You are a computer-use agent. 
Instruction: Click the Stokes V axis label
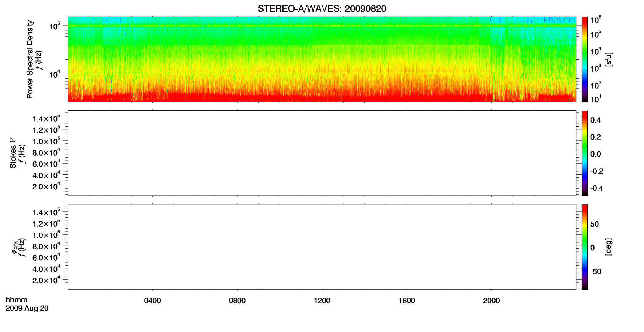tap(13, 153)
